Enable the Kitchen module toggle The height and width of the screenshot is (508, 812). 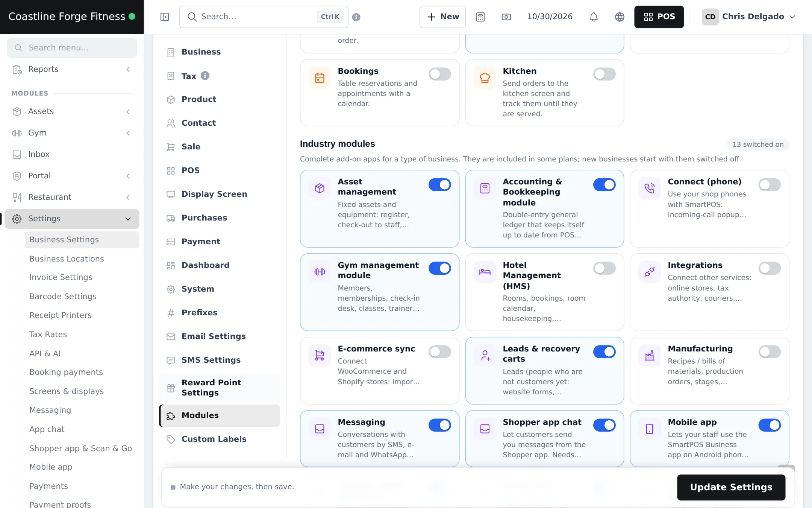(x=604, y=74)
